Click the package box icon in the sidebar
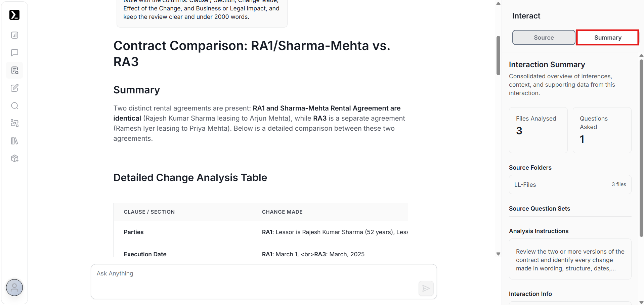Screen dimensions: 644x305 click(x=14, y=159)
